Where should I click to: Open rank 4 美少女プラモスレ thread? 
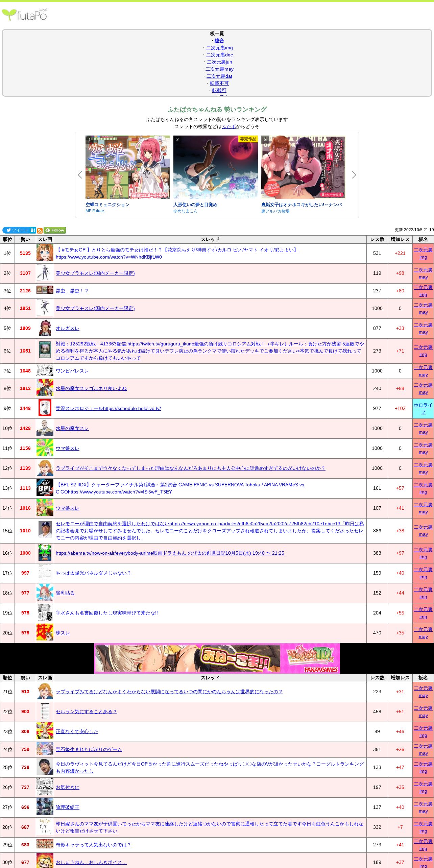point(95,308)
